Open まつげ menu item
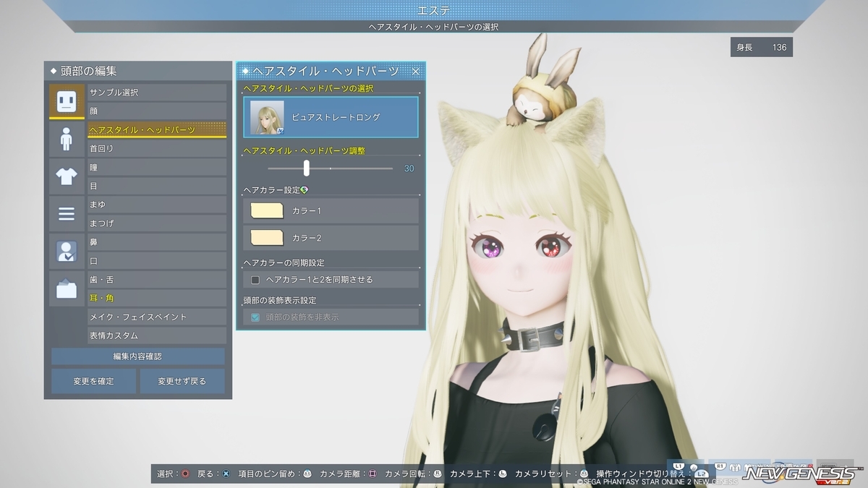The image size is (868, 488). [157, 223]
